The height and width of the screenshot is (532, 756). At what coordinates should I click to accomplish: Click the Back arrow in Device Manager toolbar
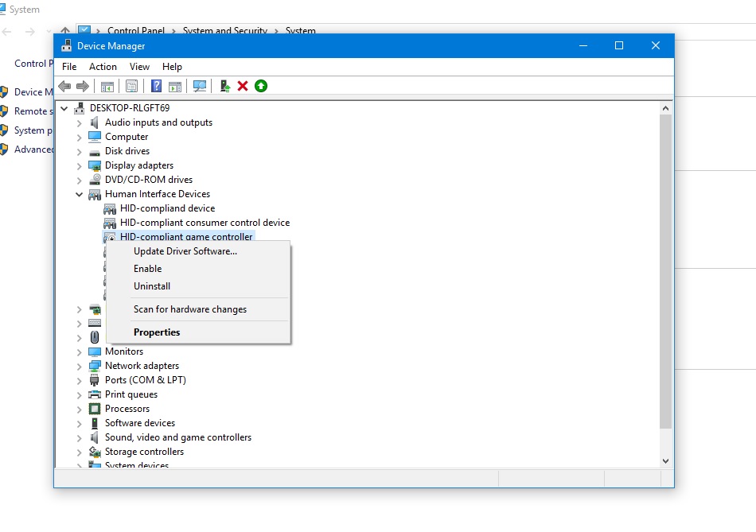click(64, 86)
